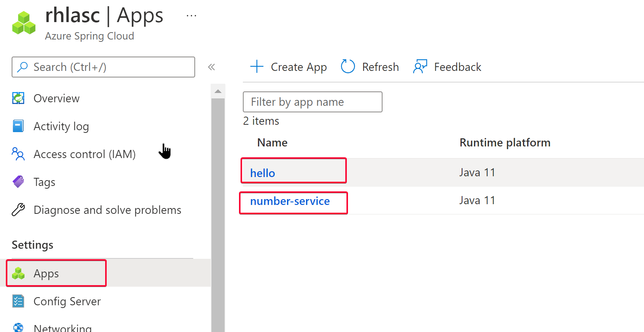Click the Create App button
644x332 pixels.
(x=289, y=67)
